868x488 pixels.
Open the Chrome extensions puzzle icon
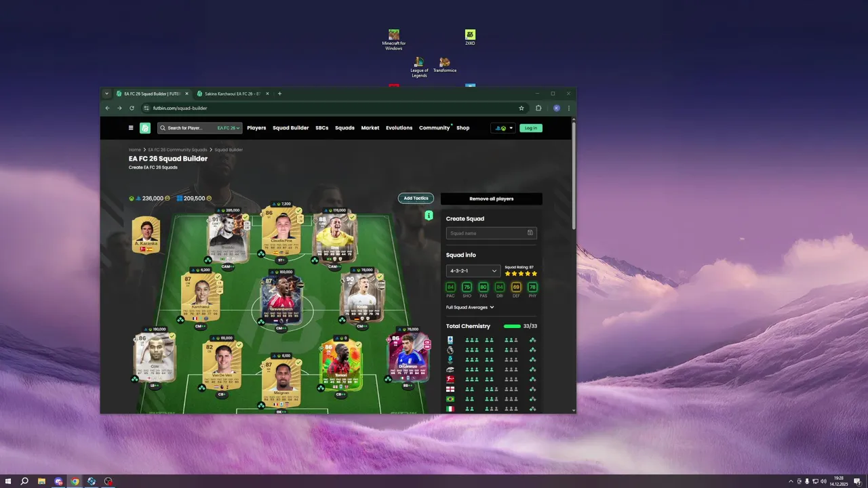[x=538, y=108]
